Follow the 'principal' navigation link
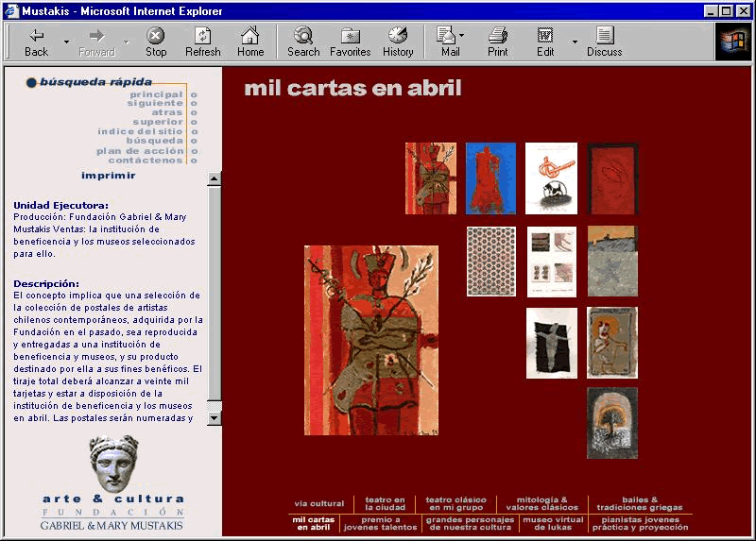The image size is (756, 541). 156,94
